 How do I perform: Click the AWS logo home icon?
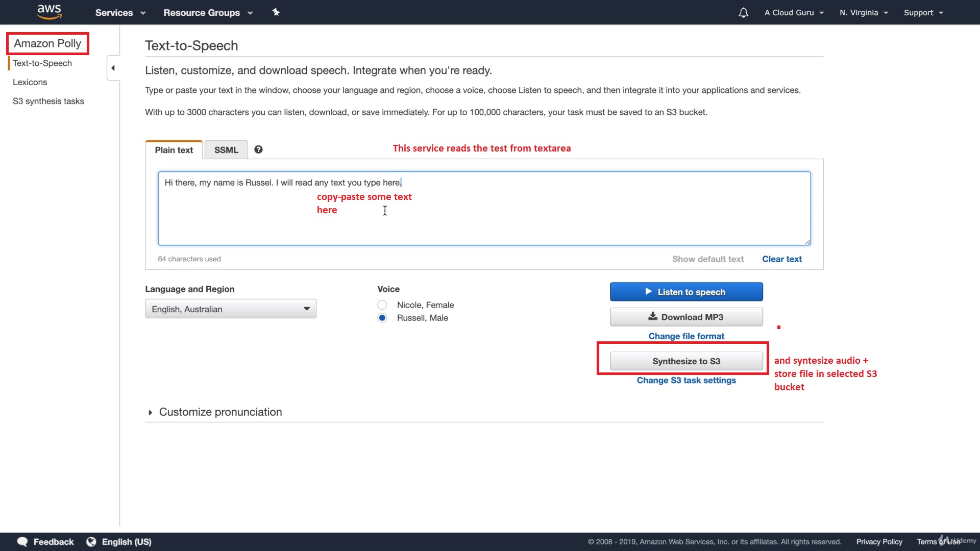pyautogui.click(x=49, y=11)
